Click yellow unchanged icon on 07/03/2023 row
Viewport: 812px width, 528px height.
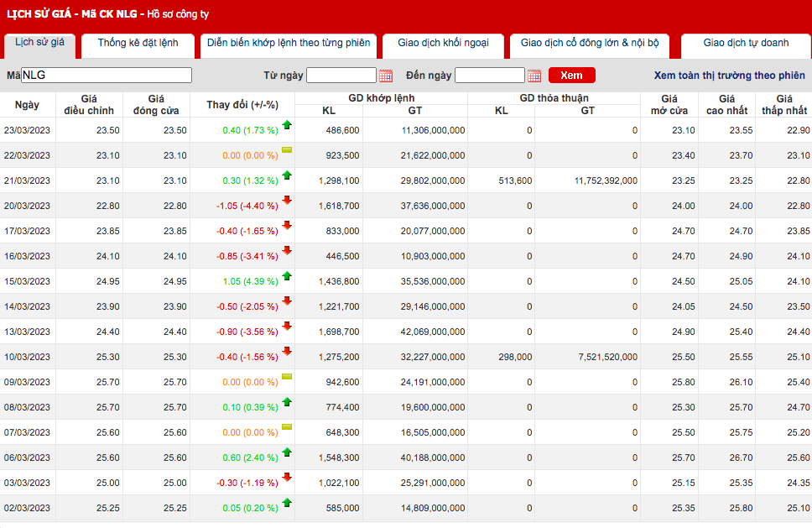(x=287, y=426)
